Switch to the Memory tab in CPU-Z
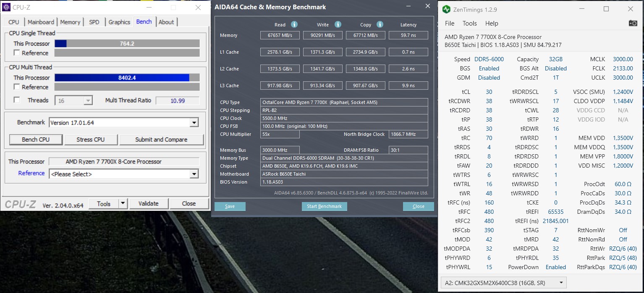644x293 pixels. pos(70,22)
